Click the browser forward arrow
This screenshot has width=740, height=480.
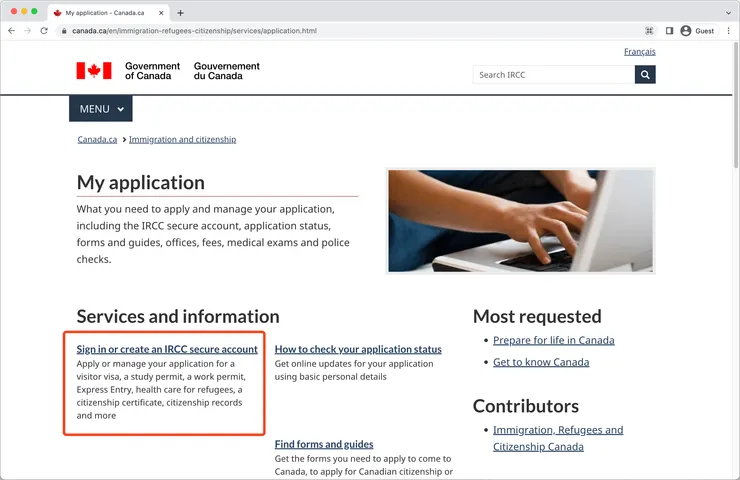pos(27,31)
